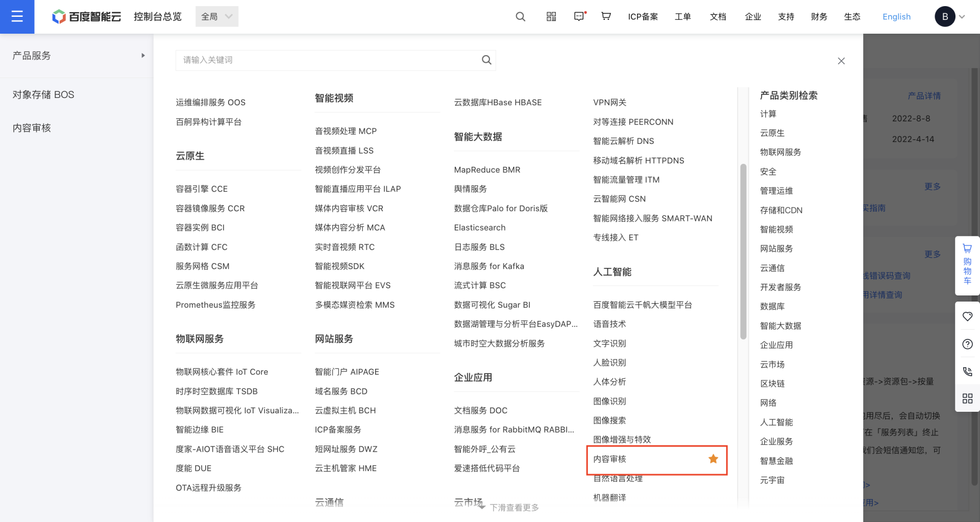Open 生态 in top navigation
Screen dimensions: 980x522
point(852,17)
